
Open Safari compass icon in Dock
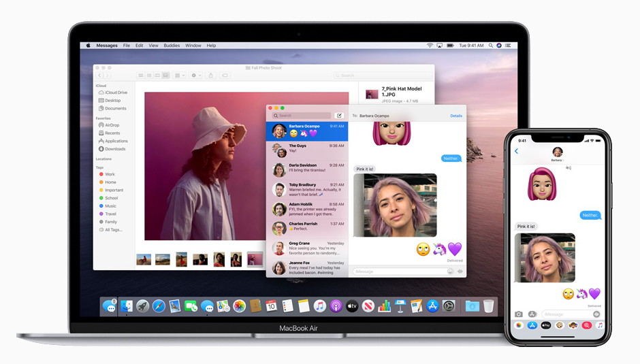tap(159, 305)
